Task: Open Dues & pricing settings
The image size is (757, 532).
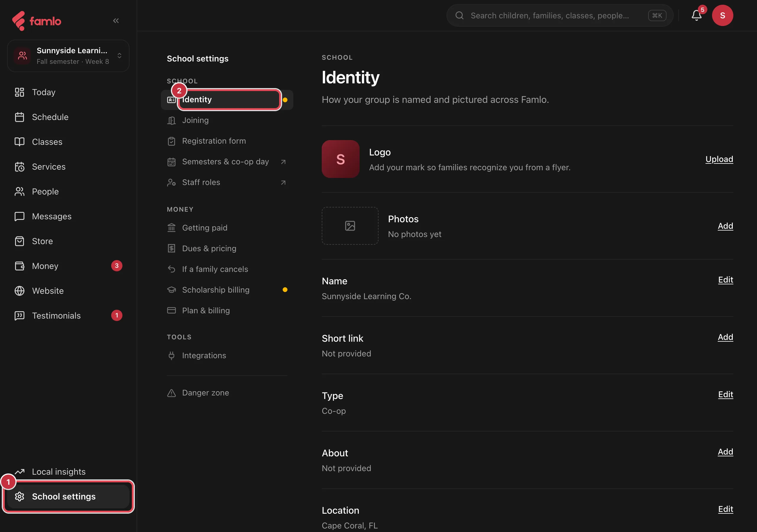Action: coord(227,249)
